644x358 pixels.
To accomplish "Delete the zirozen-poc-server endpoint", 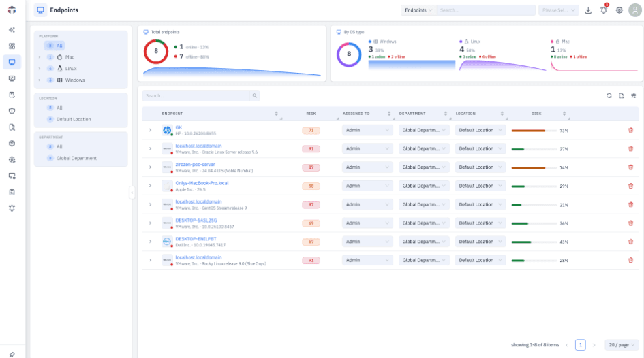I will [630, 167].
